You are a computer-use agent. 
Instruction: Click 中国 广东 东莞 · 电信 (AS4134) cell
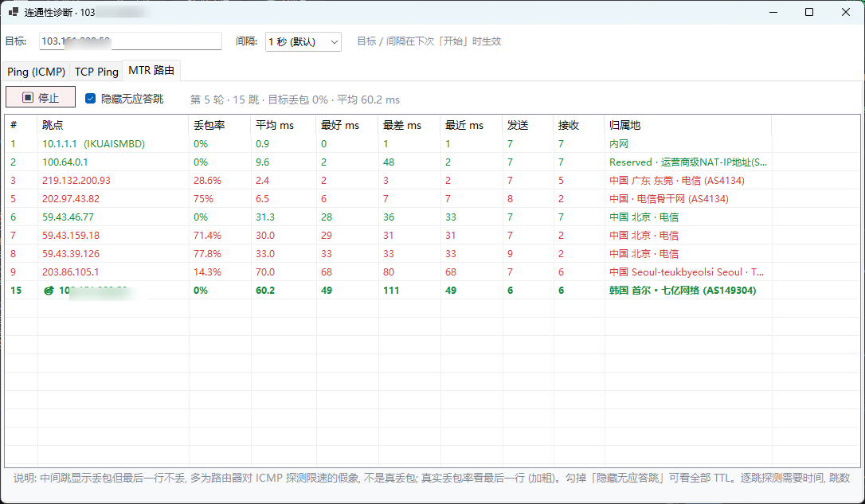point(677,180)
